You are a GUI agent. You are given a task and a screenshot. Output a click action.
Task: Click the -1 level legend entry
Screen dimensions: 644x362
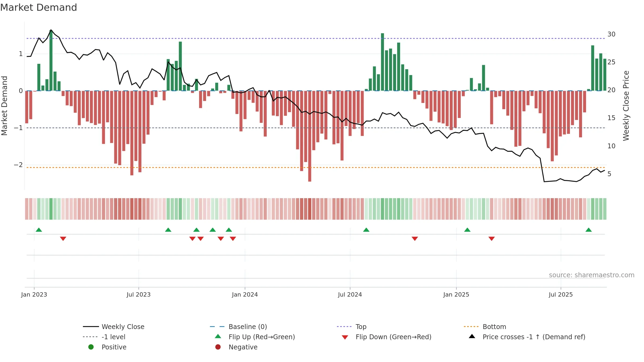[104, 337]
